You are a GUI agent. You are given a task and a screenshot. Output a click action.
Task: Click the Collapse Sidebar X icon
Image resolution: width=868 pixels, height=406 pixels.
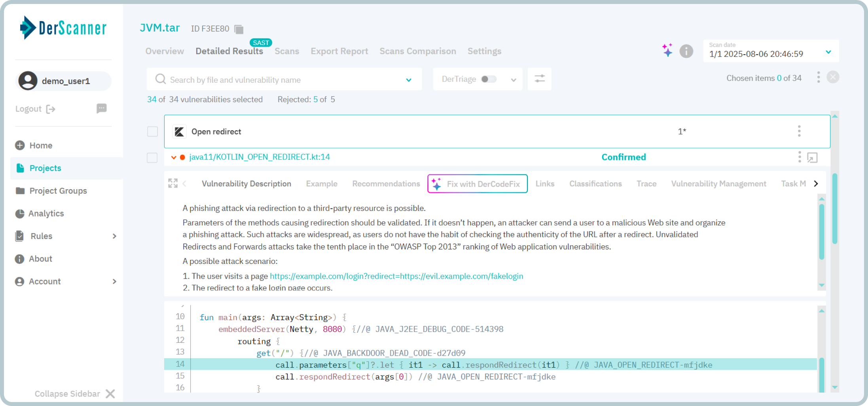click(110, 394)
